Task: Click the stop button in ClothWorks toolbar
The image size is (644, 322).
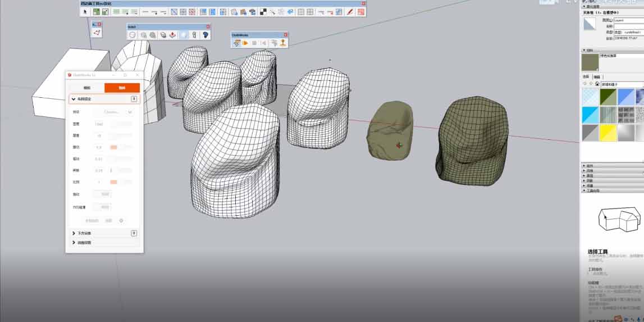Action: coord(254,43)
